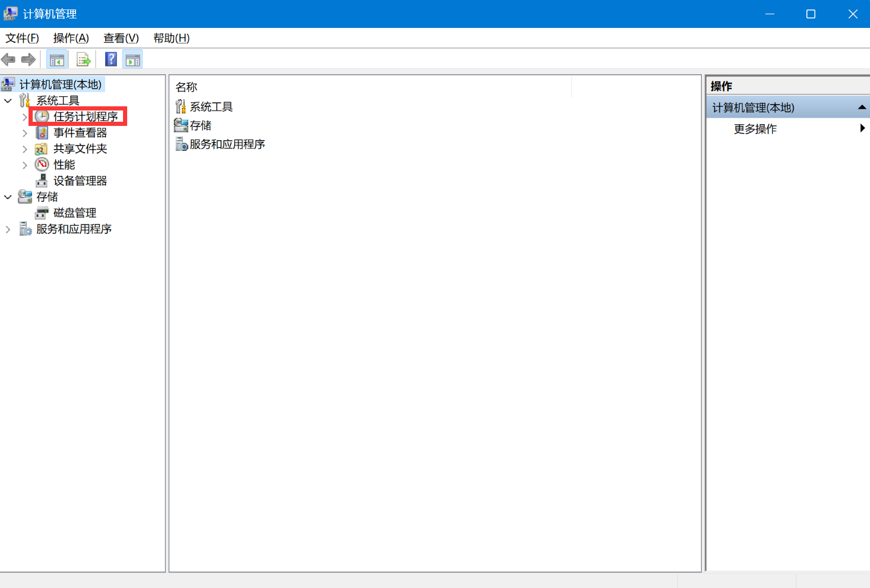Select 共享文件夹 in the tree

point(80,148)
